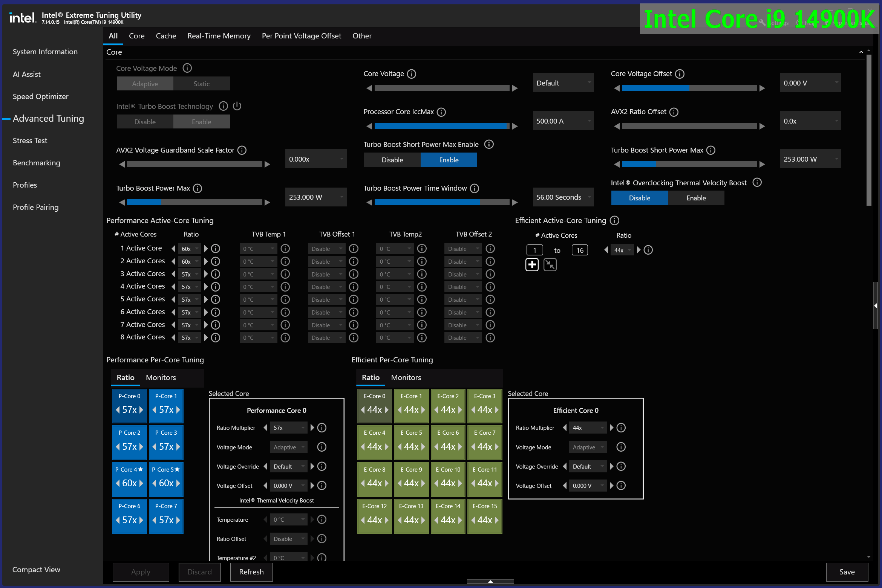The width and height of the screenshot is (882, 588).
Task: Show Turbo Boost Power Max info
Action: [x=198, y=188]
